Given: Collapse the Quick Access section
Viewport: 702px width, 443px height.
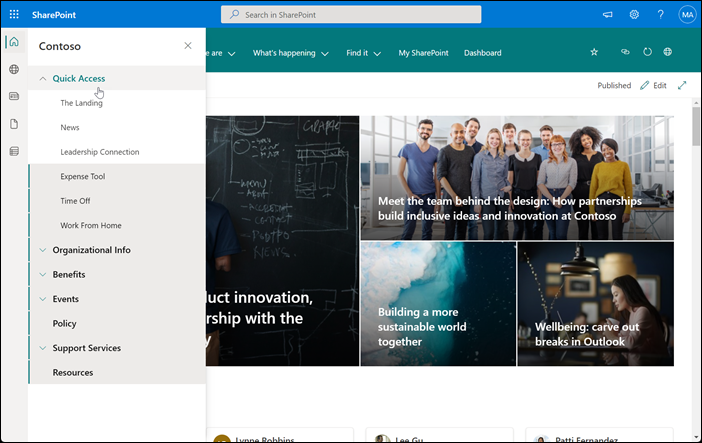Looking at the screenshot, I should pos(43,78).
